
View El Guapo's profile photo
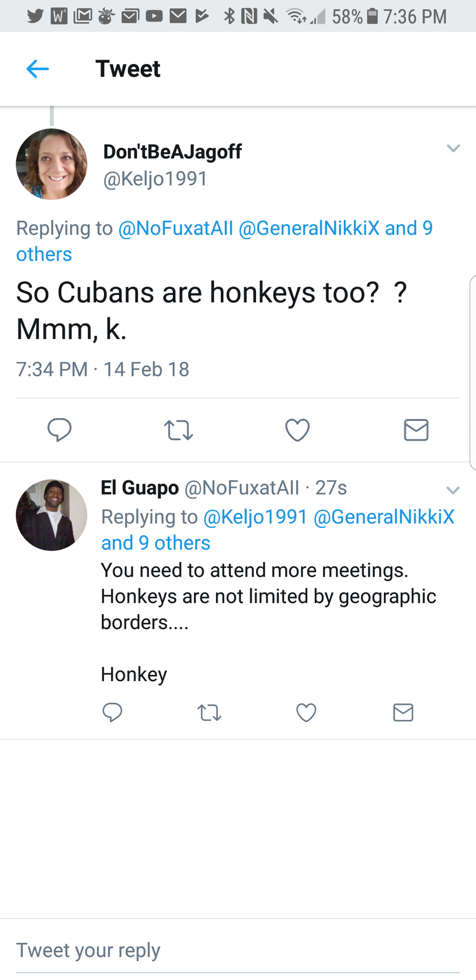tap(51, 515)
